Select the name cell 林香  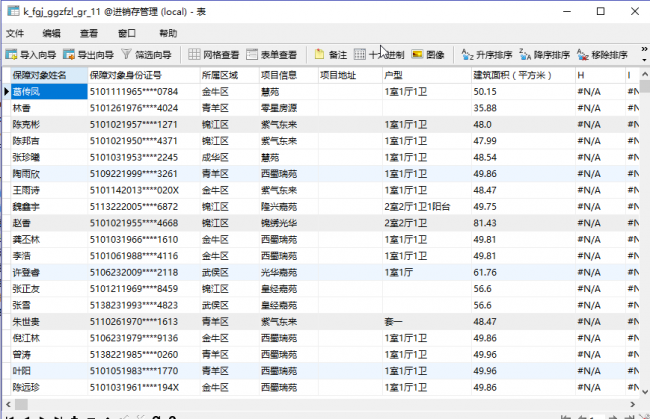(49, 108)
